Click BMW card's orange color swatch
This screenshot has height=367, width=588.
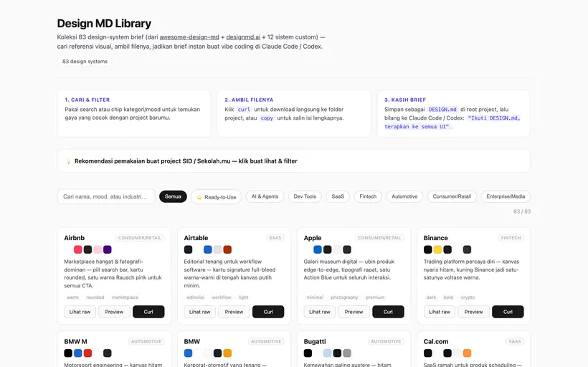[x=227, y=353]
